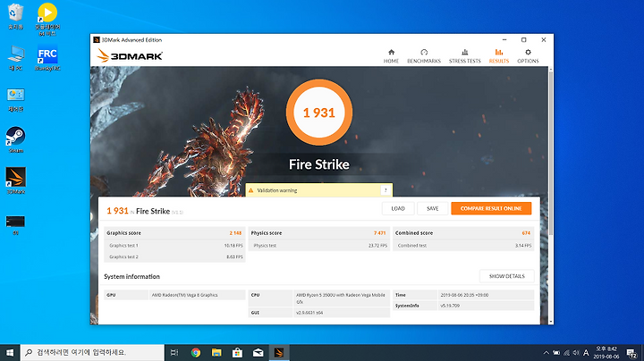Image resolution: width=644 pixels, height=361 pixels.
Task: Open the Action Center notifications icon
Action: [x=631, y=352]
